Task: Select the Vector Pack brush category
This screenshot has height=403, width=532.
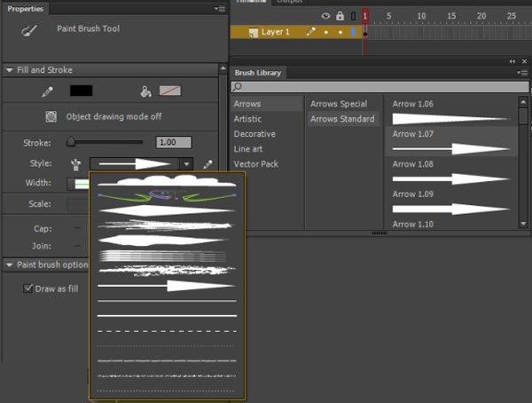Action: click(267, 164)
